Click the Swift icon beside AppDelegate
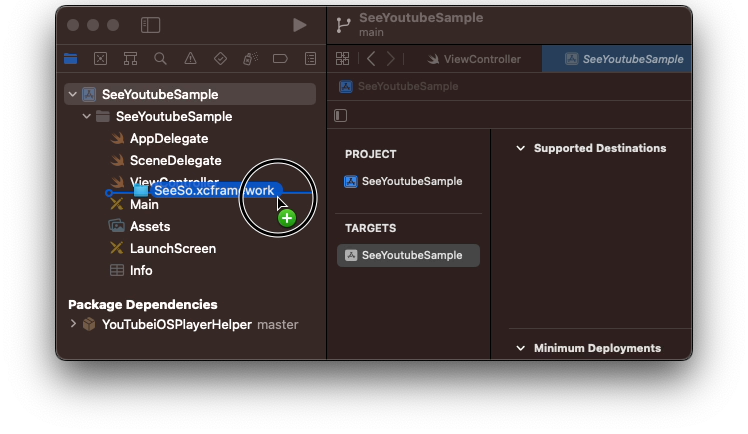This screenshot has width=748, height=434. click(x=117, y=139)
